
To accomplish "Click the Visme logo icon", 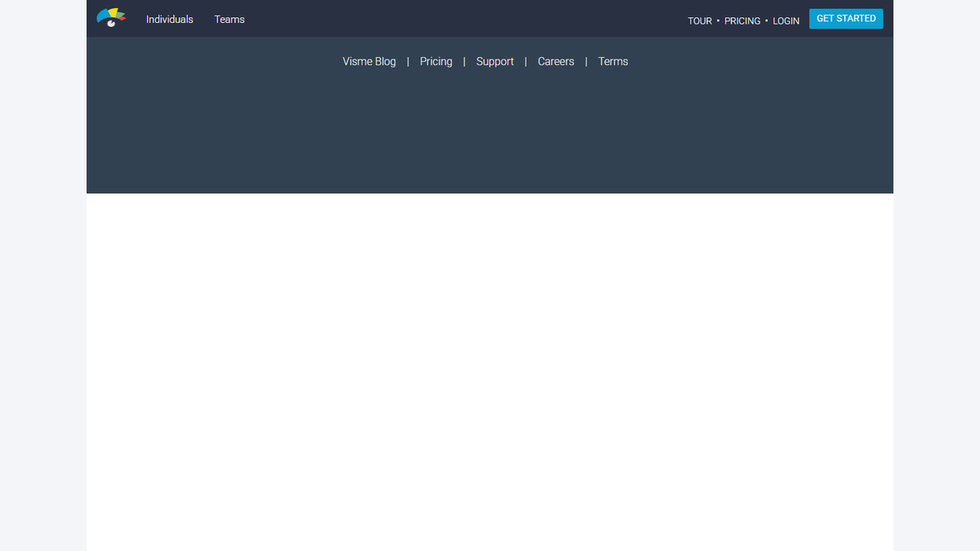I will 111,18.
